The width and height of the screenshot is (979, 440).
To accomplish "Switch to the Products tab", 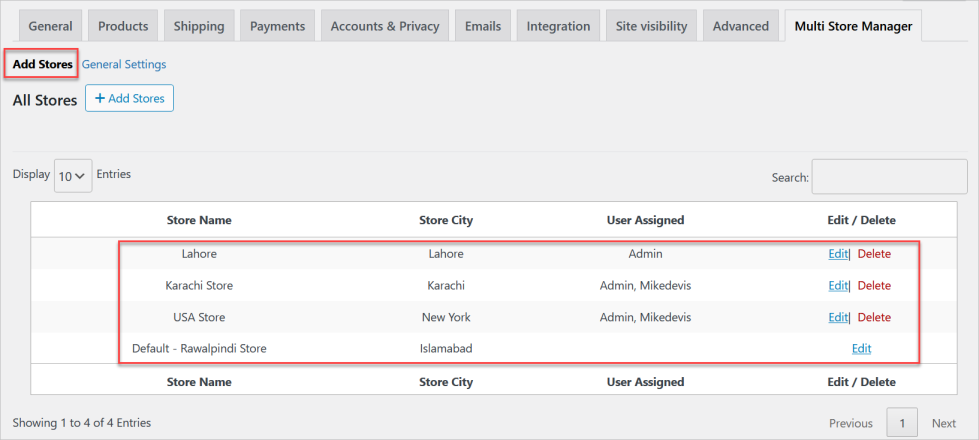I will pyautogui.click(x=124, y=26).
